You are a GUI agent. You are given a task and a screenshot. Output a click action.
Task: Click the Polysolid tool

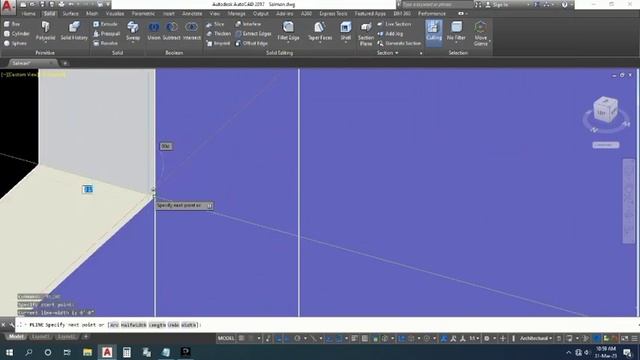(45, 31)
